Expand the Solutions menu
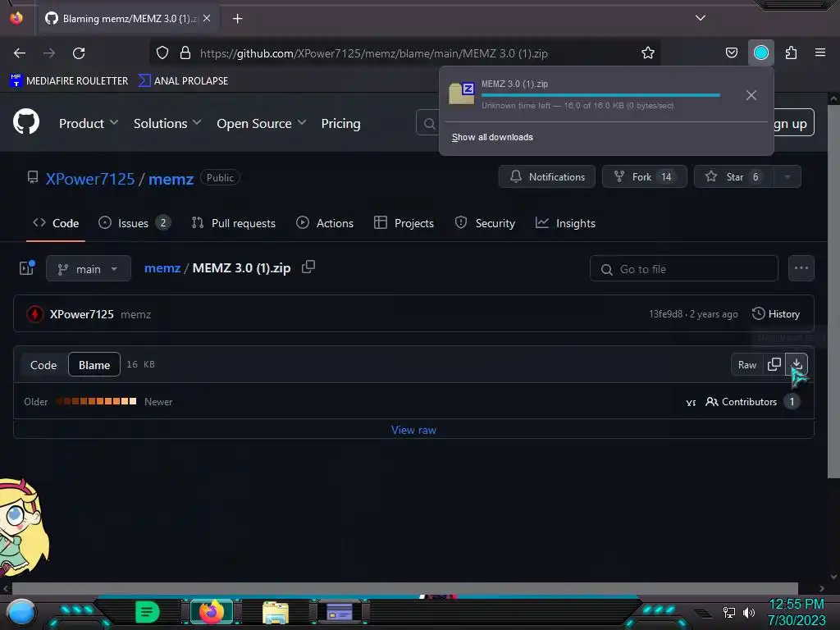 coord(167,123)
